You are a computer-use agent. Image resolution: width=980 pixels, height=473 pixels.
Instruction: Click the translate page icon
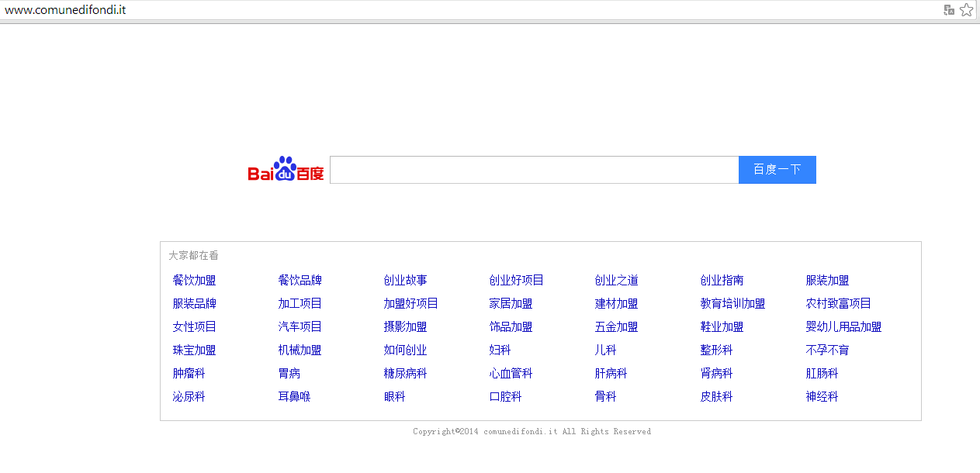coord(949,10)
